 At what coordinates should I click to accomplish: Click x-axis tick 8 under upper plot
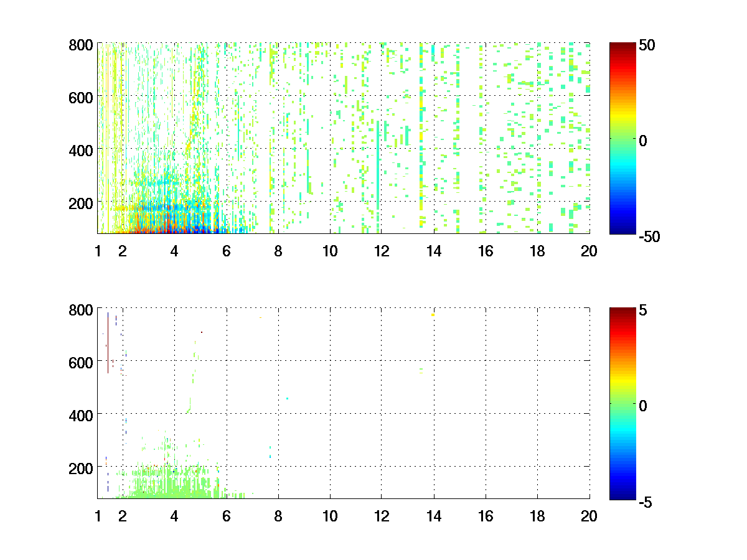278,251
